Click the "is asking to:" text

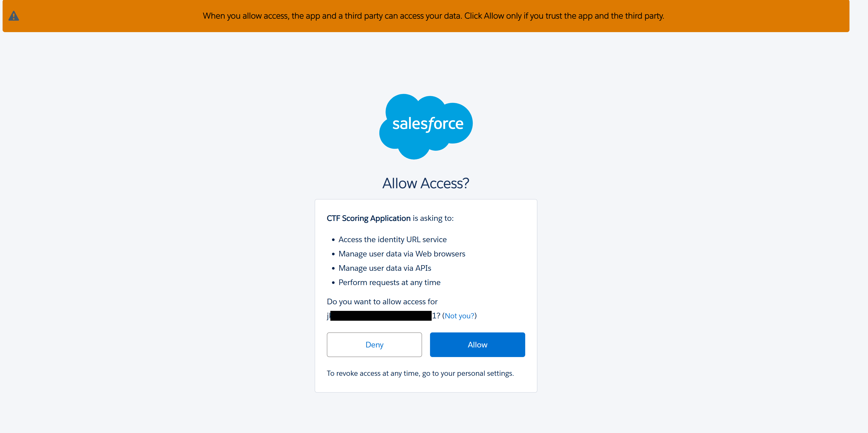pyautogui.click(x=433, y=218)
